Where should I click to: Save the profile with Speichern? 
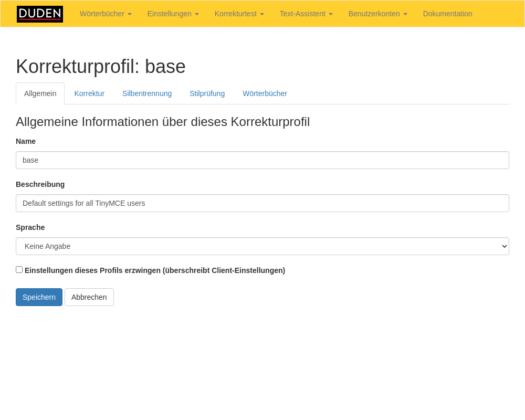[x=39, y=297]
